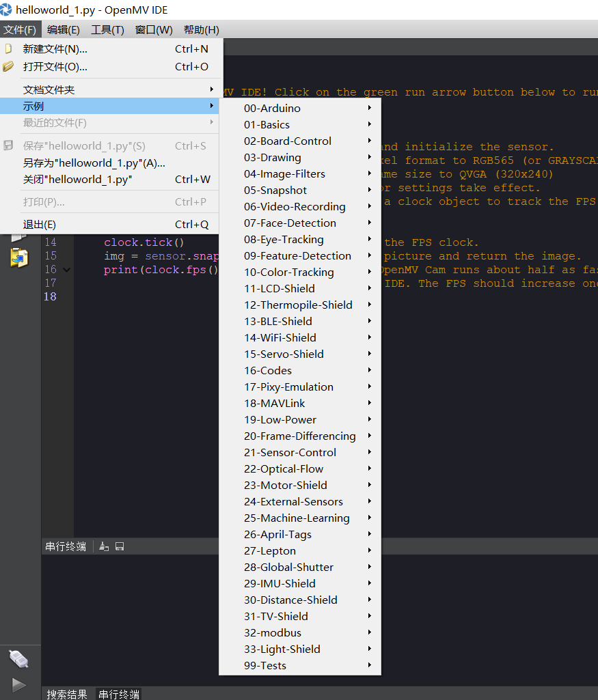This screenshot has height=700, width=598.
Task: Open the 帮助(H) menu
Action: [202, 30]
